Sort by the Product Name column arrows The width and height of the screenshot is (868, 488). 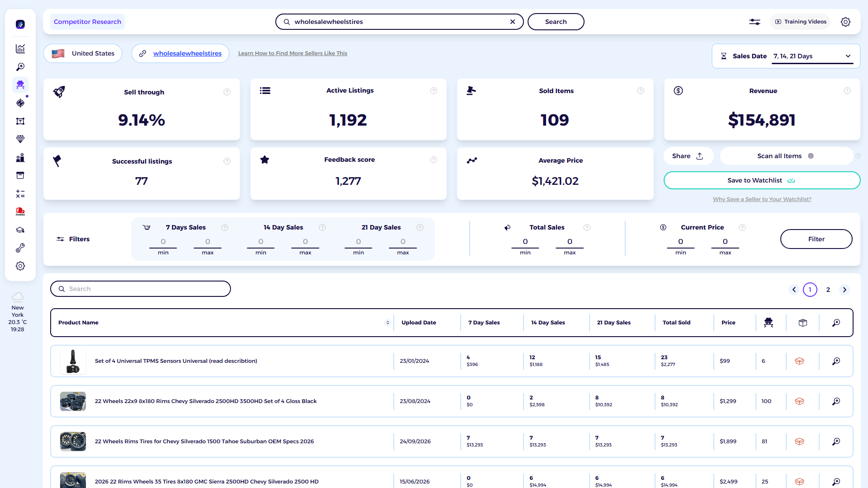tap(387, 323)
